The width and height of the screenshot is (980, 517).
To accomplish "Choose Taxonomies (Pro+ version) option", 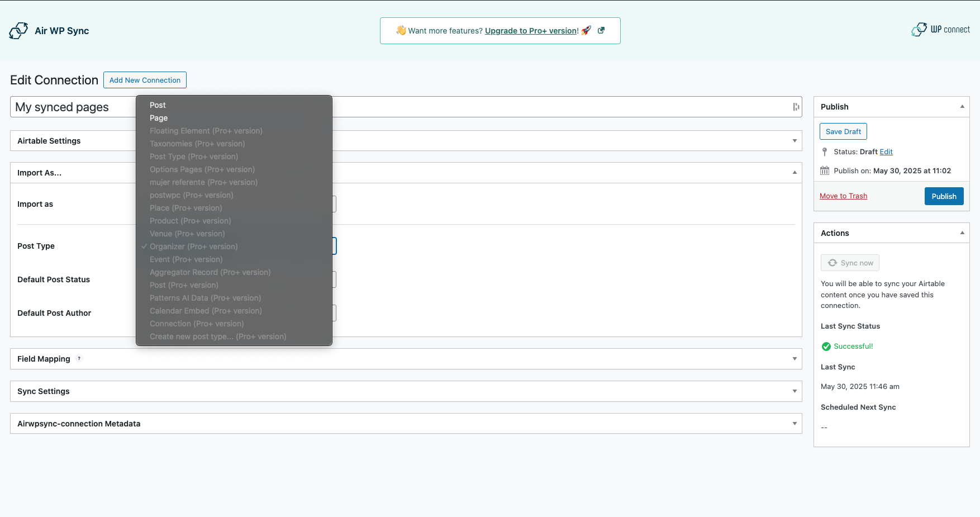I will click(x=234, y=144).
